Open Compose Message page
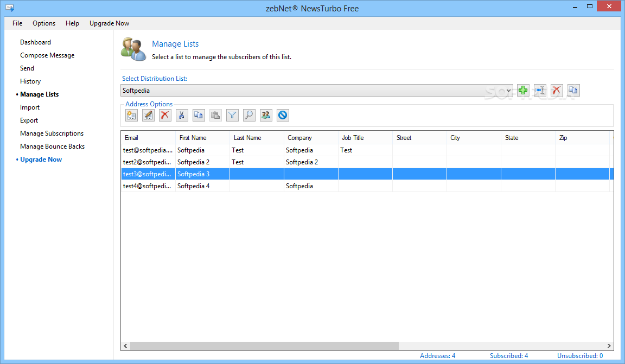 [x=47, y=55]
